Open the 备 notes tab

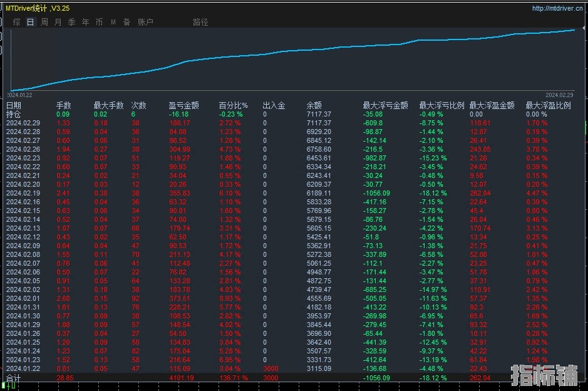coord(126,22)
